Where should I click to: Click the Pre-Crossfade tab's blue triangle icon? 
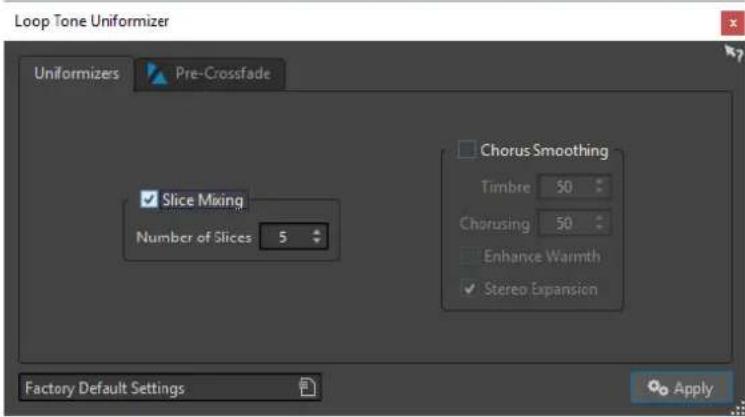(x=156, y=74)
